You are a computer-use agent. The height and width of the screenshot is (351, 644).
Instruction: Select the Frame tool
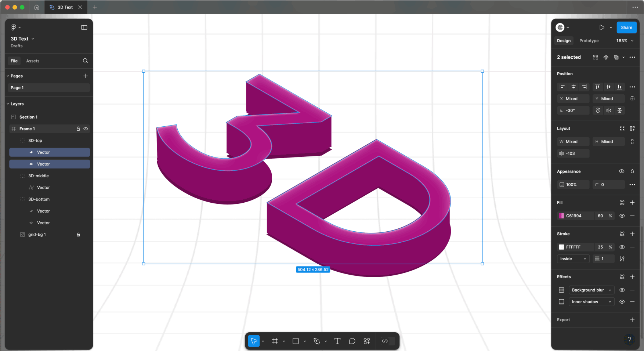click(x=275, y=341)
